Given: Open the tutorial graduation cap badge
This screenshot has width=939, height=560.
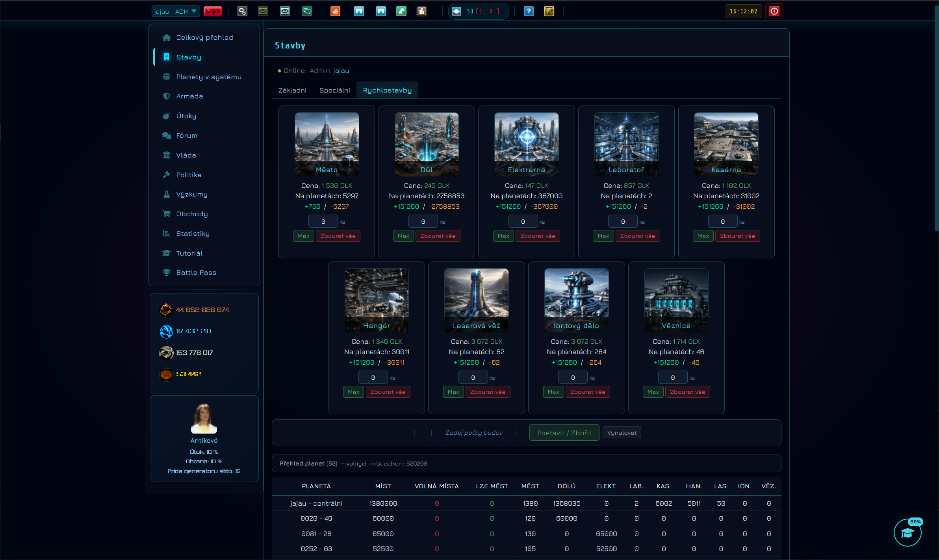Looking at the screenshot, I should [907, 532].
